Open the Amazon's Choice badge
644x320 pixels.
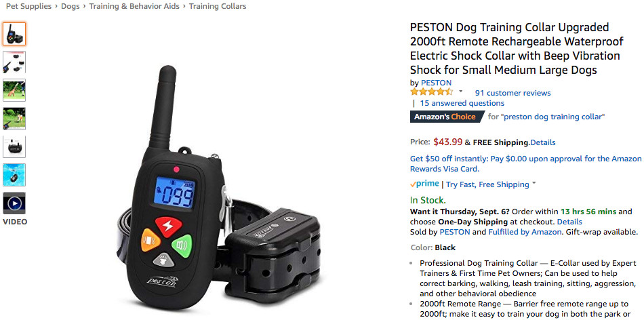click(447, 117)
